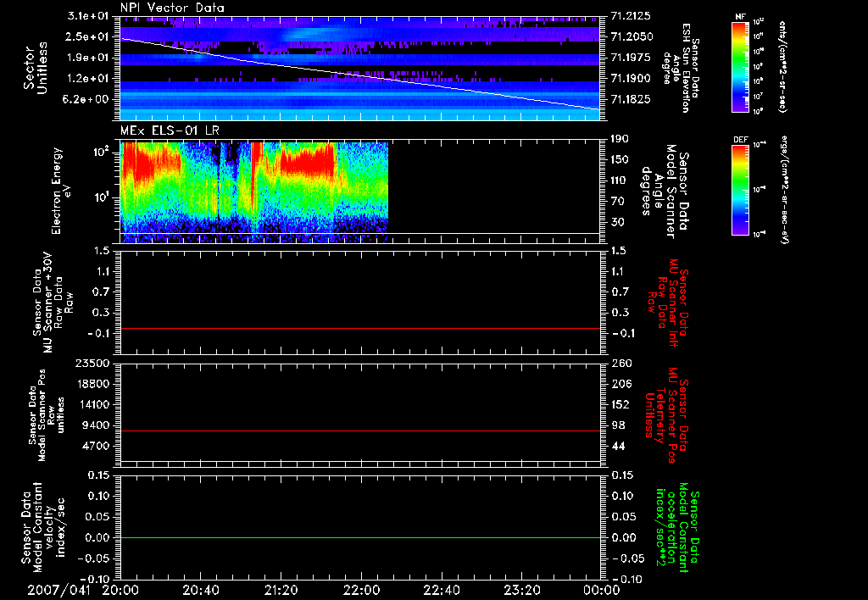Click the MEx ELS-01 LR panel title

click(170, 131)
